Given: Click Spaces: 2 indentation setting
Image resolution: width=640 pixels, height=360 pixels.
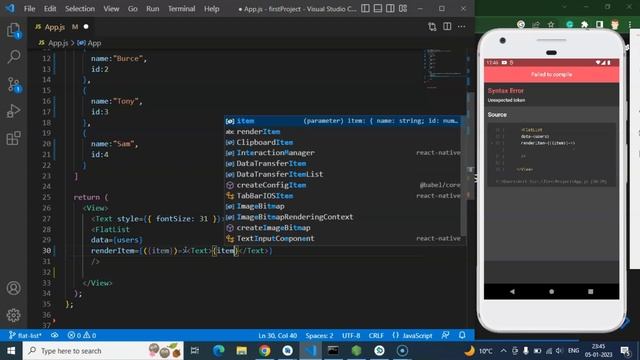Looking at the screenshot, I should (x=319, y=336).
